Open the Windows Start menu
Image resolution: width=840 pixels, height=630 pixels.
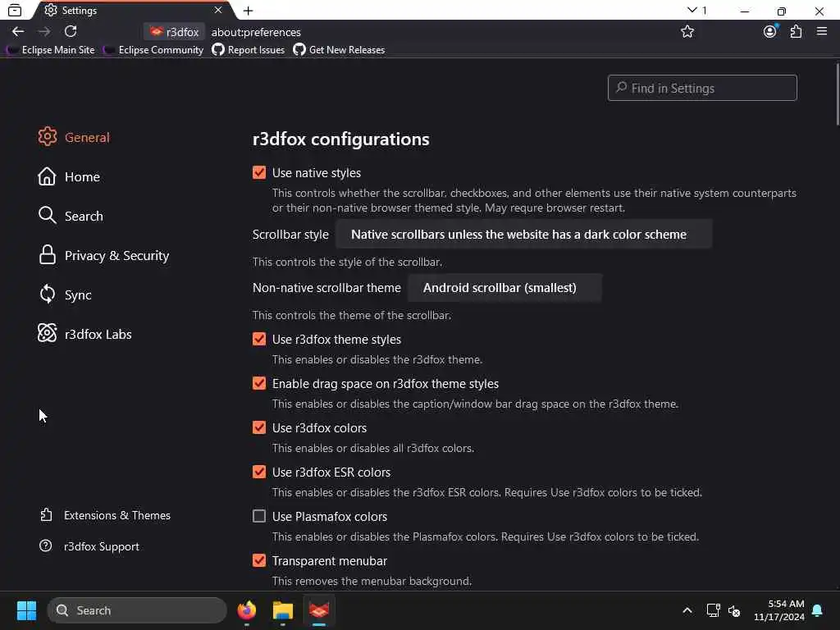[x=26, y=610]
